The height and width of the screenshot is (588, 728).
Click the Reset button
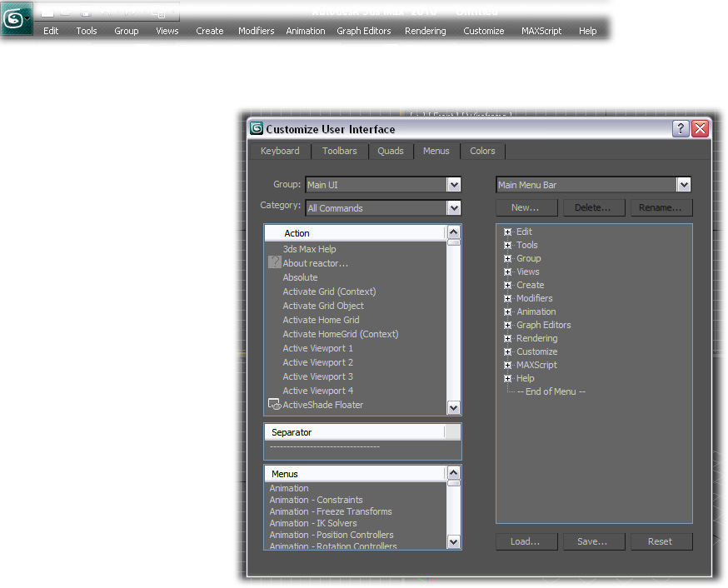click(x=661, y=541)
